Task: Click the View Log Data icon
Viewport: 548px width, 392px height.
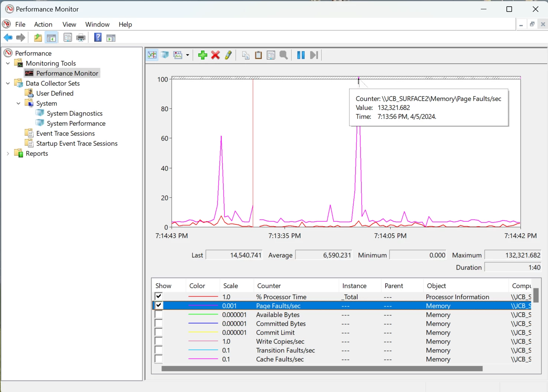Action: (x=165, y=55)
